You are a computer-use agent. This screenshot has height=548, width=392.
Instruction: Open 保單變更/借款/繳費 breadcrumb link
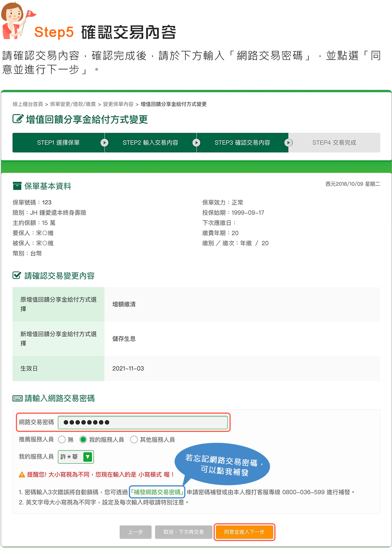tap(73, 104)
